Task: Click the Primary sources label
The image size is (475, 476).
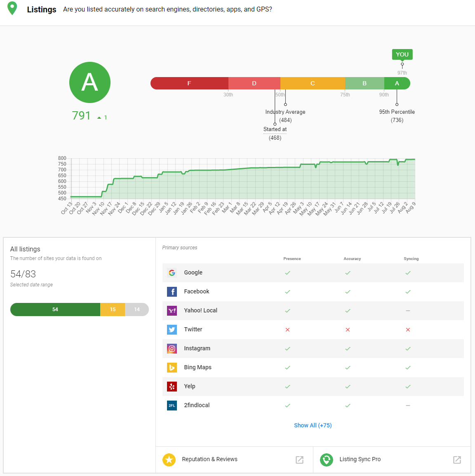Action: (x=179, y=248)
